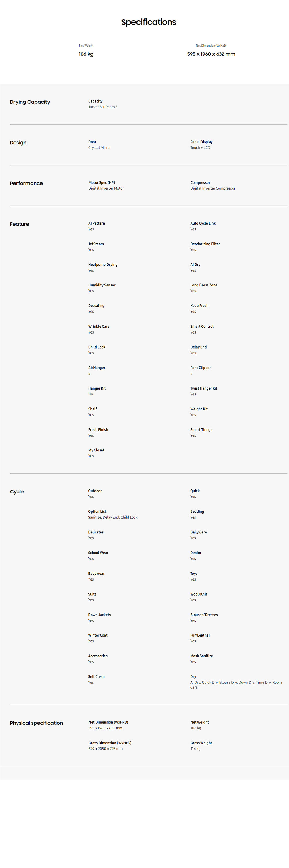Viewport: 289px width, 868px height.
Task: Click the JetSteam feature label
Action: pyautogui.click(x=96, y=244)
